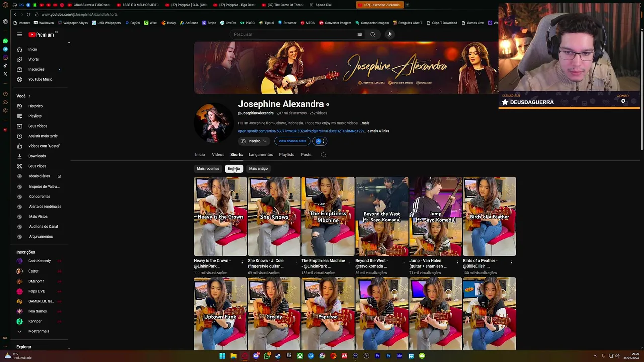644x362 pixels.
Task: Switch to the Polyphia - Ego Death browser tab
Action: click(x=235, y=5)
